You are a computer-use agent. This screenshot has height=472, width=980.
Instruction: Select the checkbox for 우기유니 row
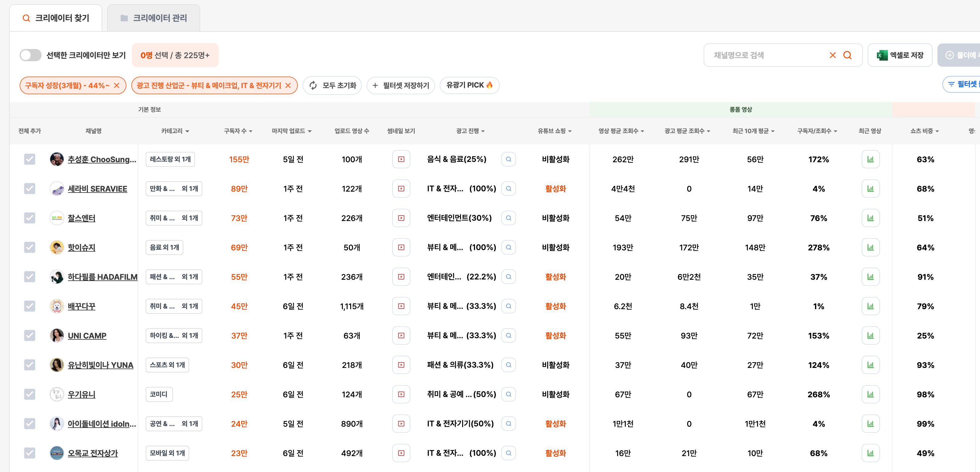tap(30, 394)
